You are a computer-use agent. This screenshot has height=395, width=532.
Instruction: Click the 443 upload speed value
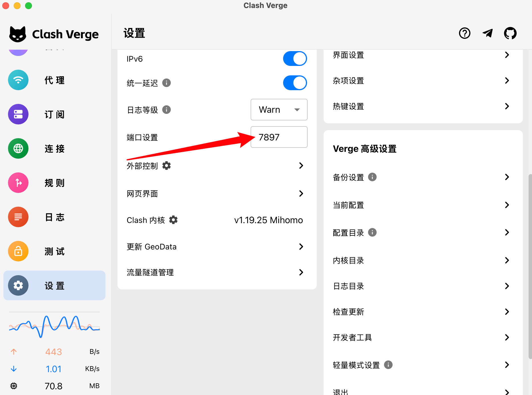coord(53,352)
